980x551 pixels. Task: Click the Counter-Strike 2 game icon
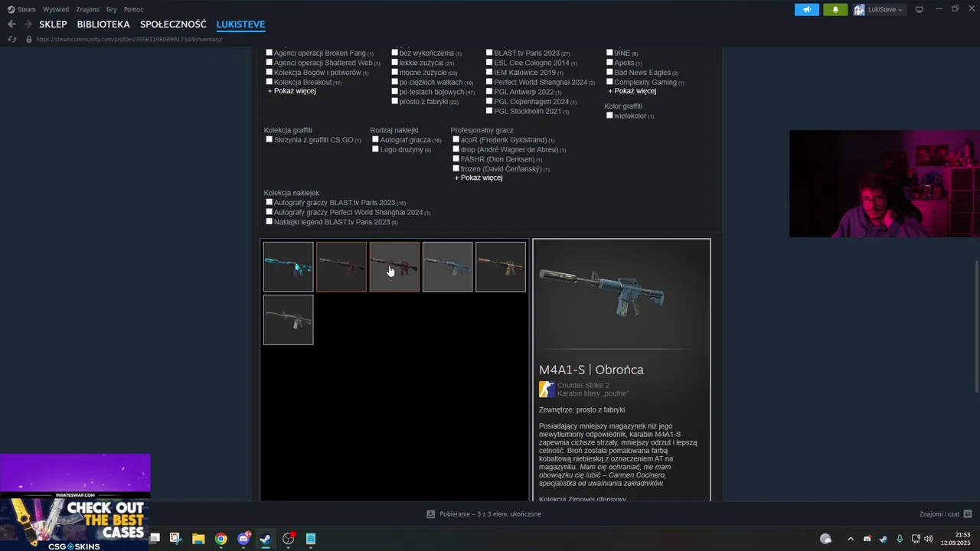[x=547, y=390]
